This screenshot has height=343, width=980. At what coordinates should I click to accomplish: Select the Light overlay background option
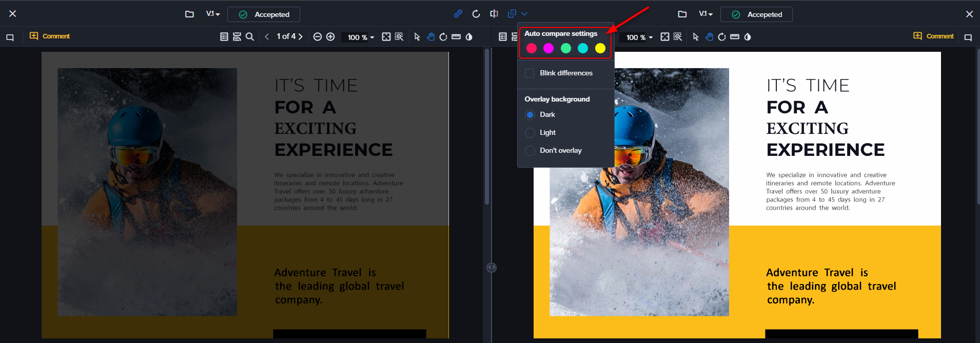[530, 133]
